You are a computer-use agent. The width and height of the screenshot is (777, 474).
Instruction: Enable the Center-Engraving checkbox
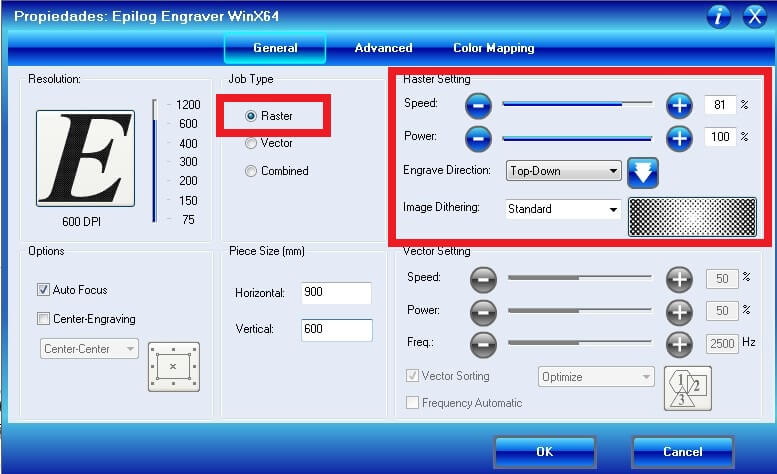44,318
